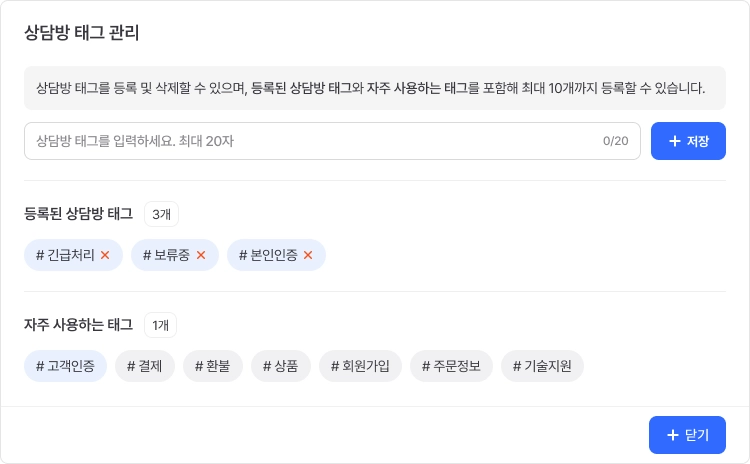Click the # 긴급처리 registered tag label
This screenshot has width=750, height=464.
(65, 255)
